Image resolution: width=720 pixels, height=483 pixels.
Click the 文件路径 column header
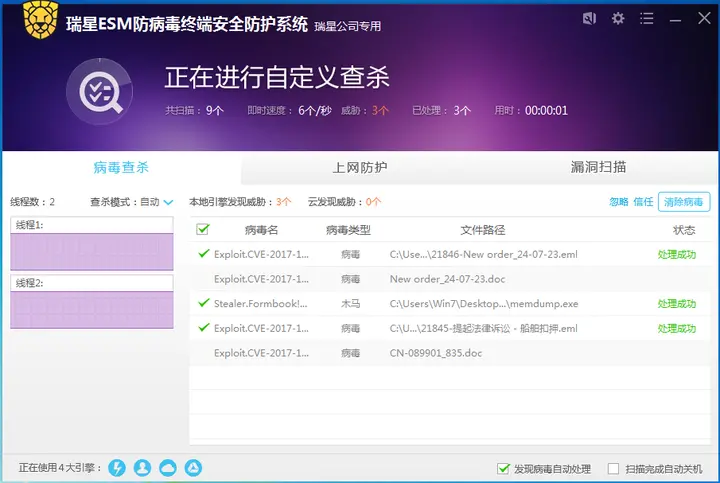tap(483, 230)
